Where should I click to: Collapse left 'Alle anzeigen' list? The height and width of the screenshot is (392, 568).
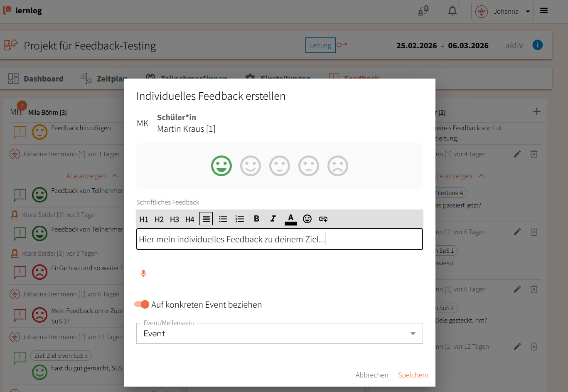[x=91, y=176]
